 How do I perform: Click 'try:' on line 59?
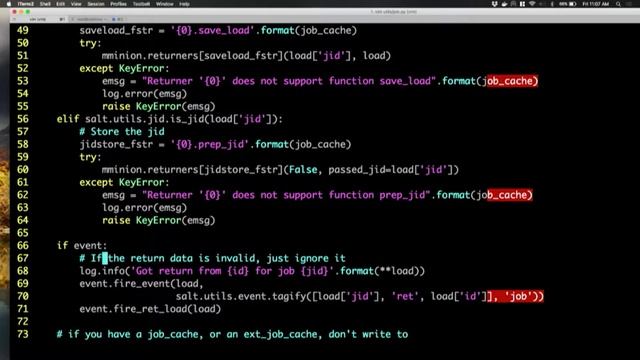pos(90,157)
